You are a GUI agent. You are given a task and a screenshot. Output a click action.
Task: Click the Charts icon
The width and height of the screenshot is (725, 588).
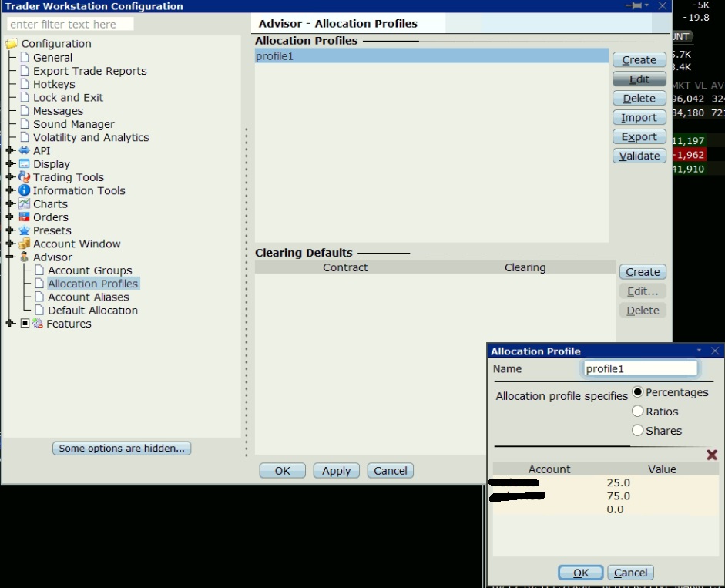[x=24, y=204]
